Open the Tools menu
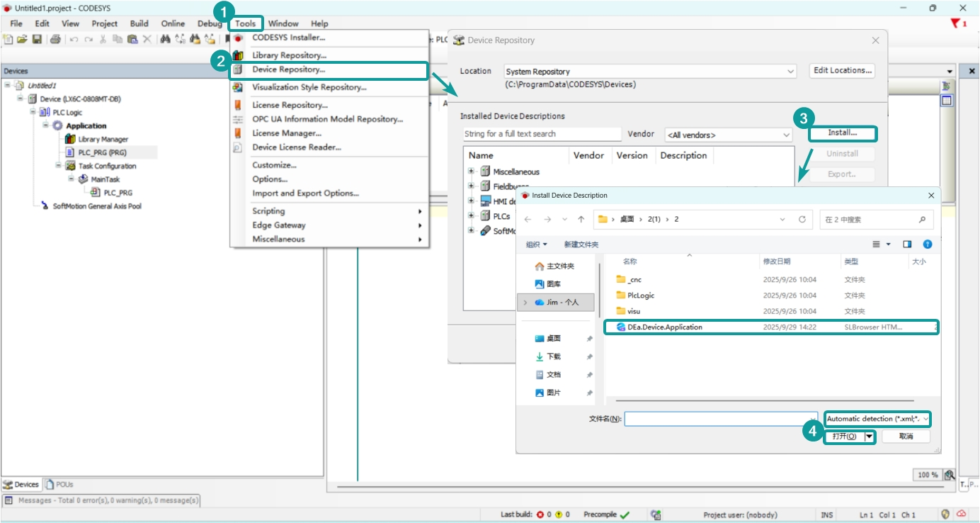980x523 pixels. [x=246, y=23]
